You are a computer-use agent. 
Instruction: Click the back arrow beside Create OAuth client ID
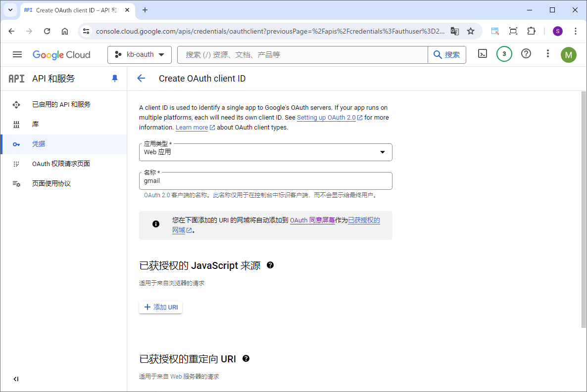click(141, 78)
